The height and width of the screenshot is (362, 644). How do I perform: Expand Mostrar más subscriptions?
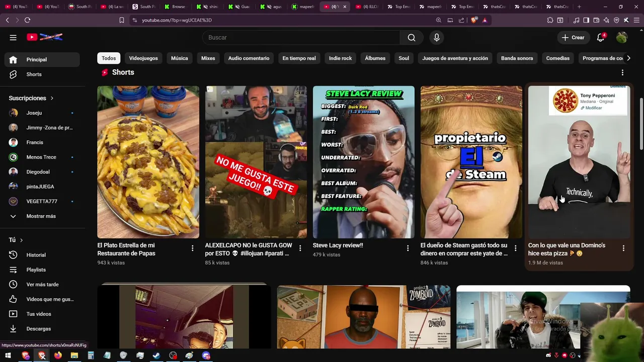pos(42,216)
